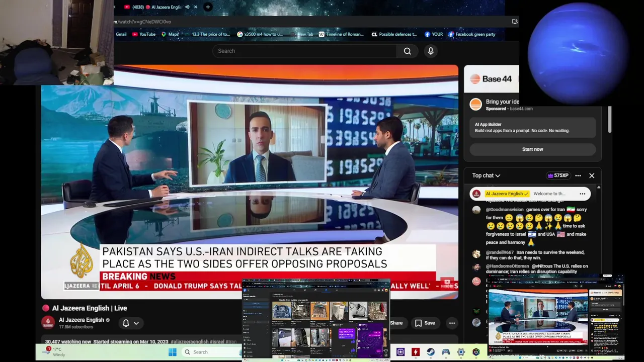
Task: Open a new browser tab
Action: (208, 7)
